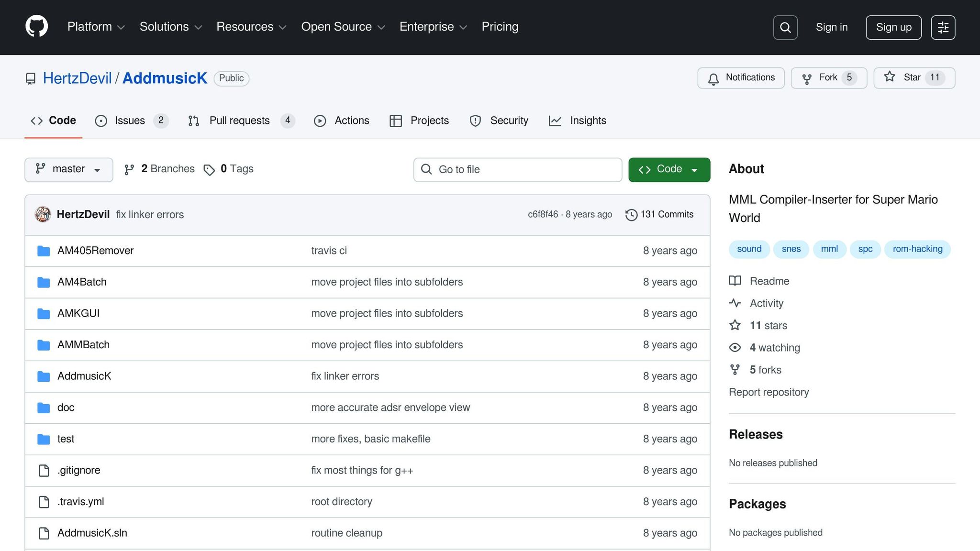980x551 pixels.
Task: Click the branches icon next to 2 Branches
Action: pos(129,169)
